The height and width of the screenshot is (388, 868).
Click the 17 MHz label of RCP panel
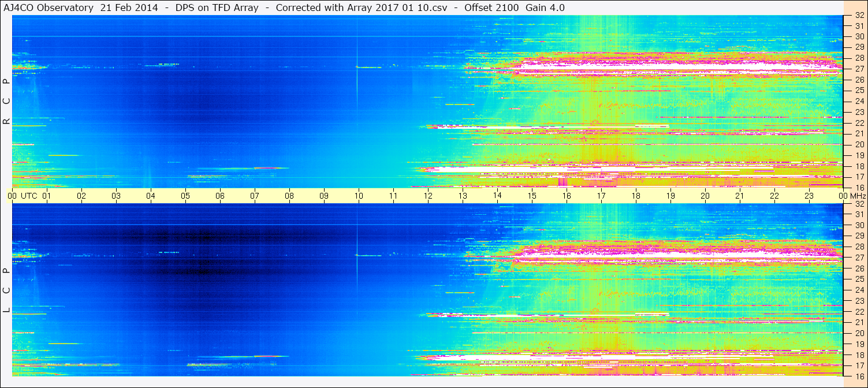(x=859, y=177)
